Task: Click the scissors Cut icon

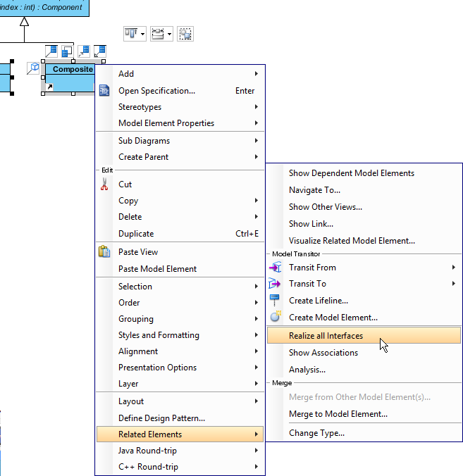Action: coord(104,184)
